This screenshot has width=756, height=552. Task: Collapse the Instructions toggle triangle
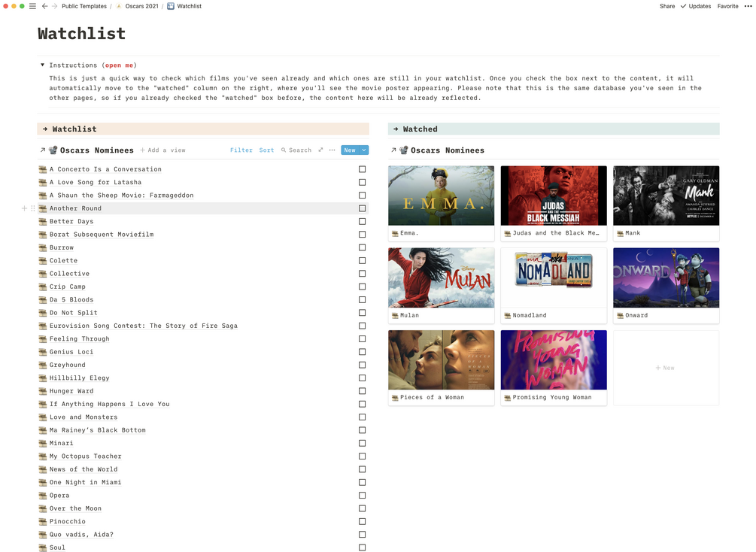click(42, 65)
